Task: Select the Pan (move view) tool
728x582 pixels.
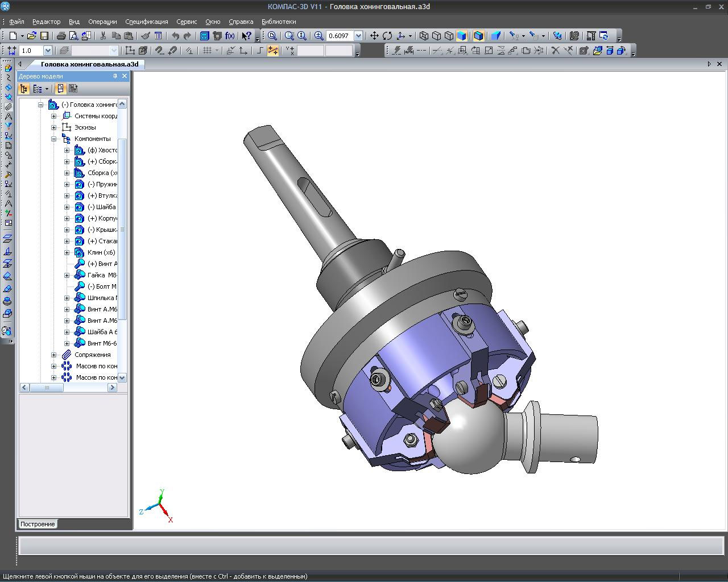Action: [x=374, y=36]
